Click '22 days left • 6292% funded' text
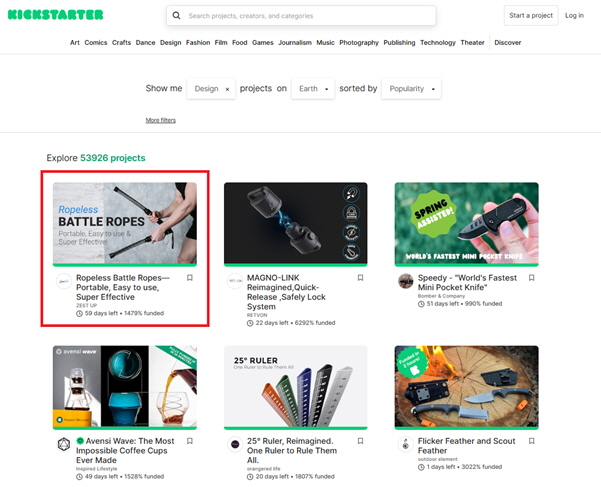601x487 pixels. [x=295, y=323]
